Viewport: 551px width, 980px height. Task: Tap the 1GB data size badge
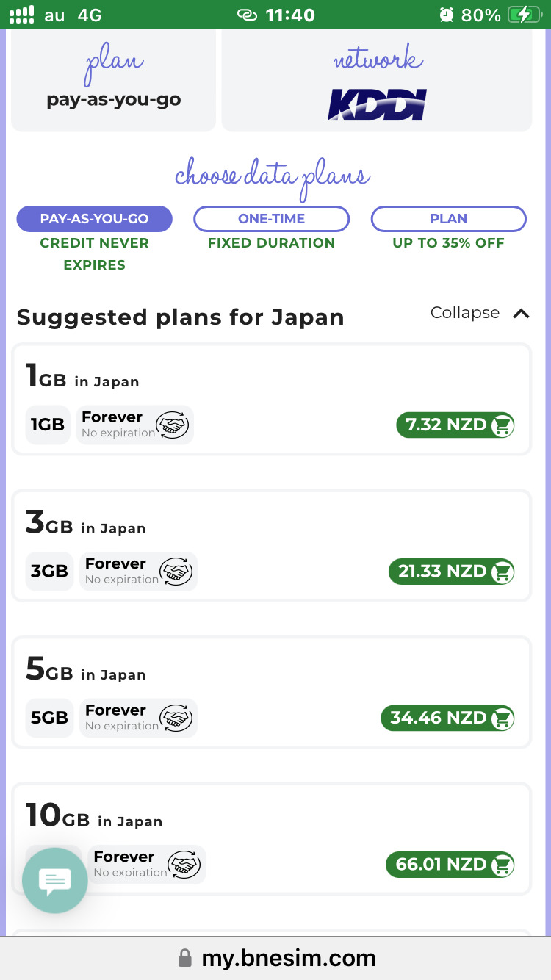pyautogui.click(x=48, y=425)
